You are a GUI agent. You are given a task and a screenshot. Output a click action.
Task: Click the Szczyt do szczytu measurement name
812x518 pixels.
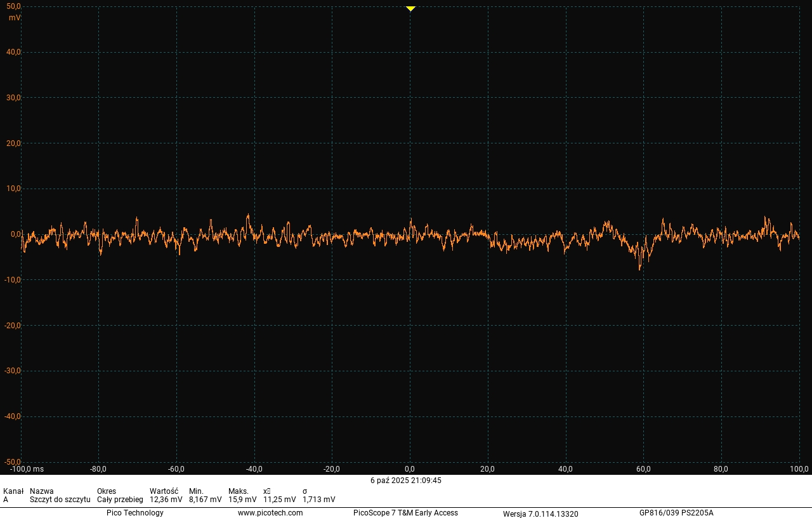(x=60, y=500)
